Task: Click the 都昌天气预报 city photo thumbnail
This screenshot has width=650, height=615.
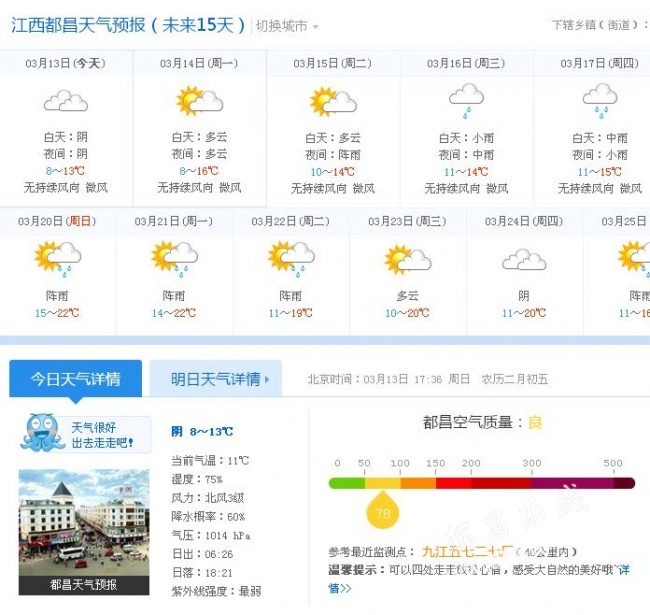Action: coord(84,532)
